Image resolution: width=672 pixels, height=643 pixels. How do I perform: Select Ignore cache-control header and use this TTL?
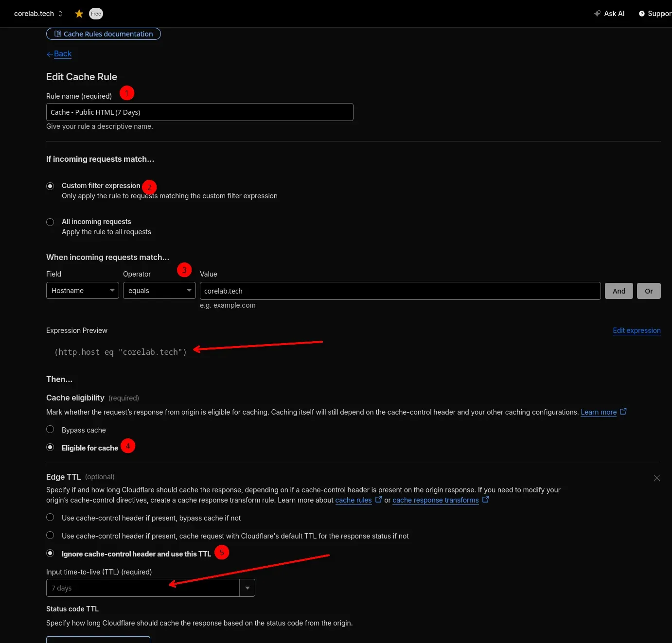[x=50, y=553]
